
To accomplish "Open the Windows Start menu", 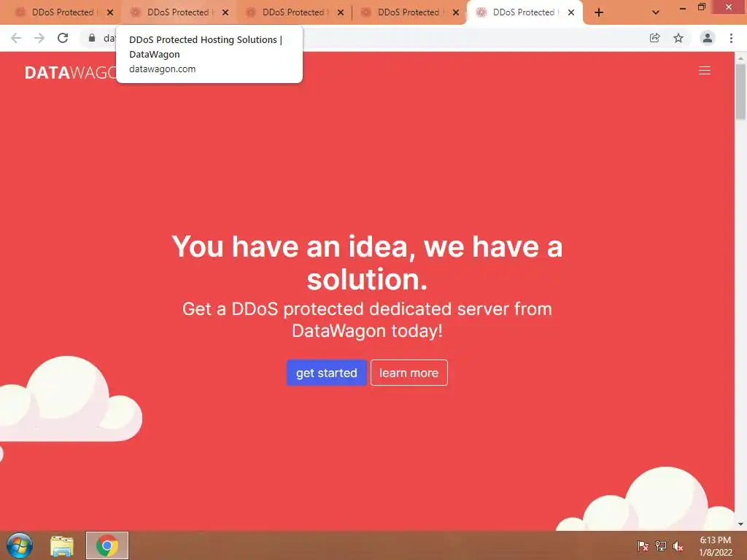I will pos(20,545).
